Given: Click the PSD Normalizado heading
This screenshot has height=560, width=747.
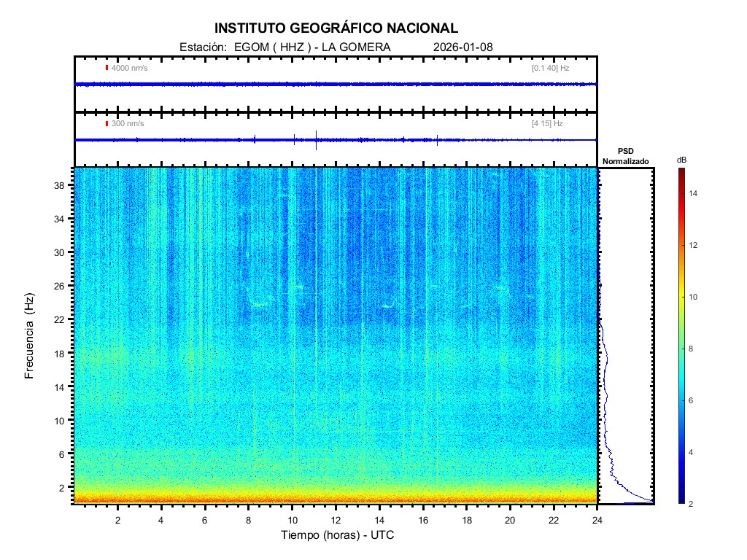Looking at the screenshot, I should (x=625, y=157).
